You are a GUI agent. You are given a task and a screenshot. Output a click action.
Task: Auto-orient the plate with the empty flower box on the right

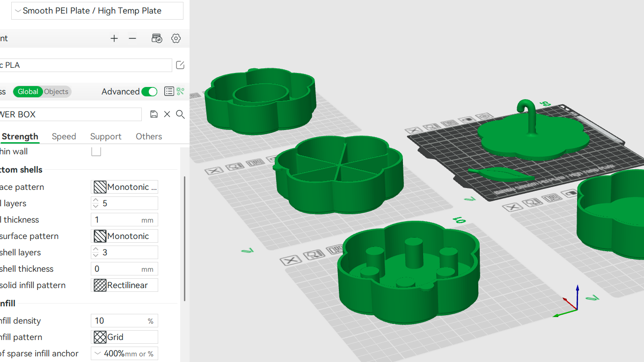click(x=533, y=202)
